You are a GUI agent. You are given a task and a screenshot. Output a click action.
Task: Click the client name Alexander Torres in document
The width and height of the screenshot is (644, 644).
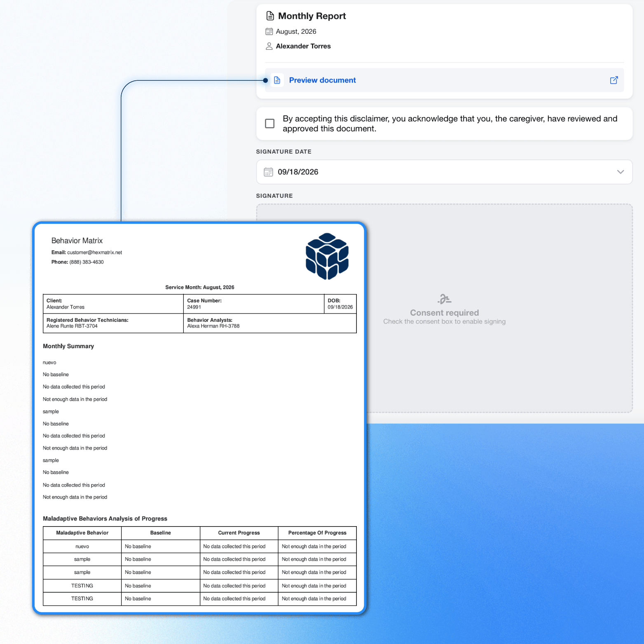pyautogui.click(x=66, y=307)
